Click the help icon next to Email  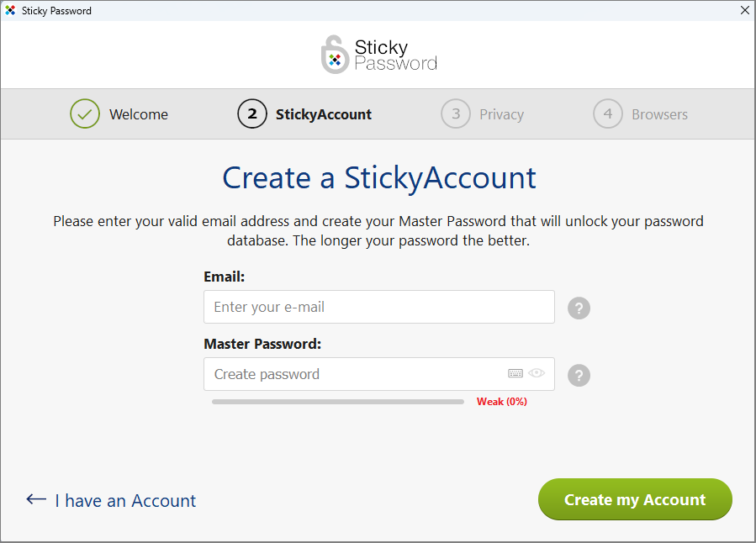579,308
